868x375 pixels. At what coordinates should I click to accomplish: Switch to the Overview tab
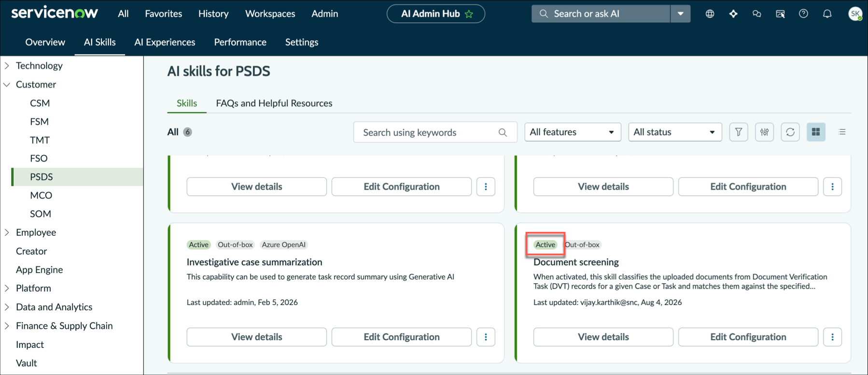tap(45, 42)
